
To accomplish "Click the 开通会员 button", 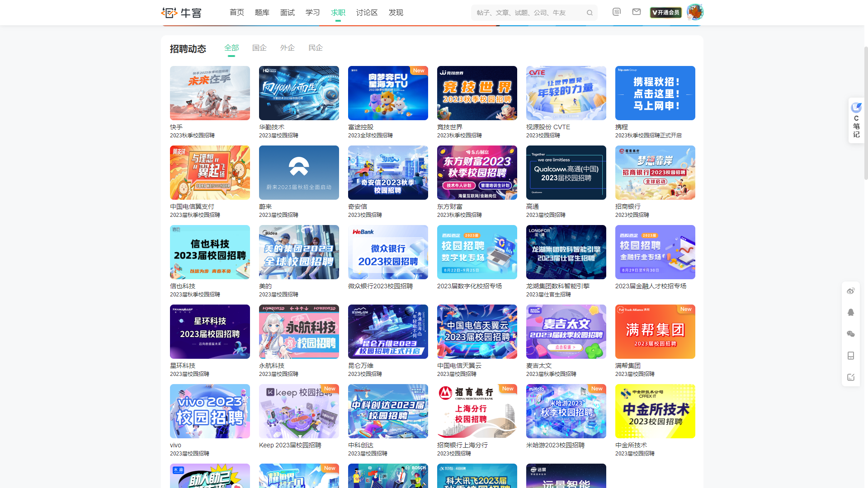I will 665,13.
